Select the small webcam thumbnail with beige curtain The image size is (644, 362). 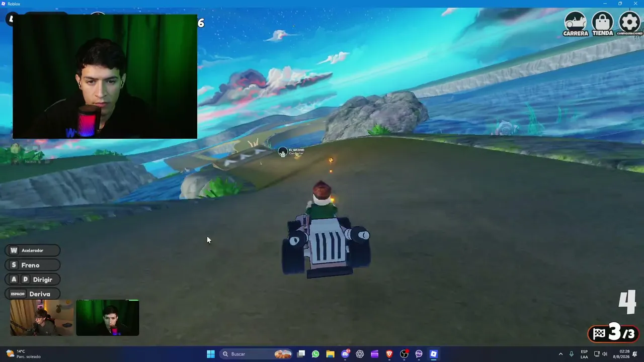click(42, 318)
